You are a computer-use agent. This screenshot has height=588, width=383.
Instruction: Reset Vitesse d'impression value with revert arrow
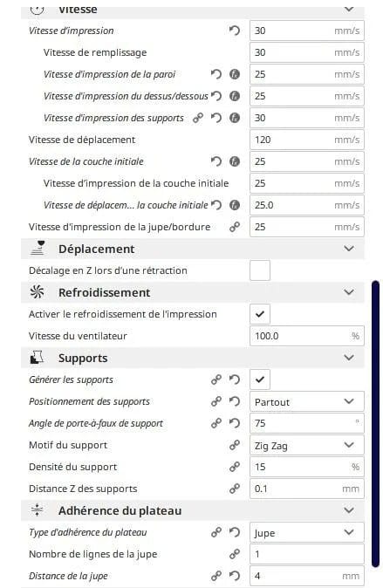click(x=235, y=31)
